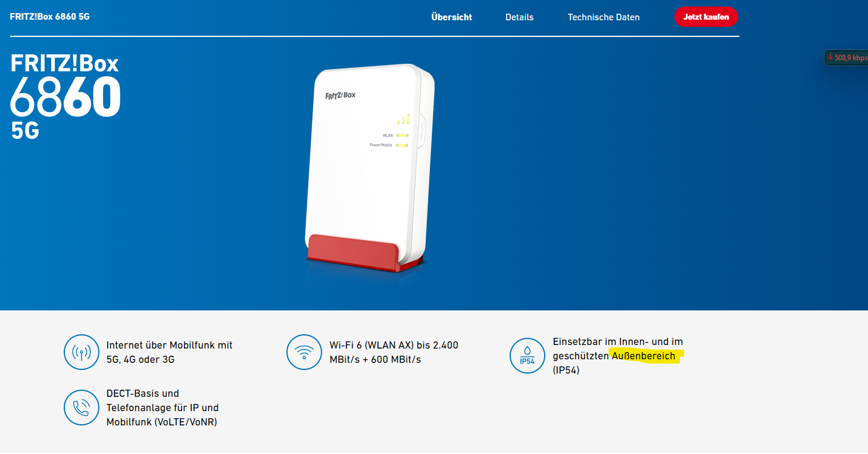This screenshot has height=454, width=868.
Task: Click text 'Internet über Mobilfunk mit 5G, 4G oder 3G'
Action: coord(169,352)
